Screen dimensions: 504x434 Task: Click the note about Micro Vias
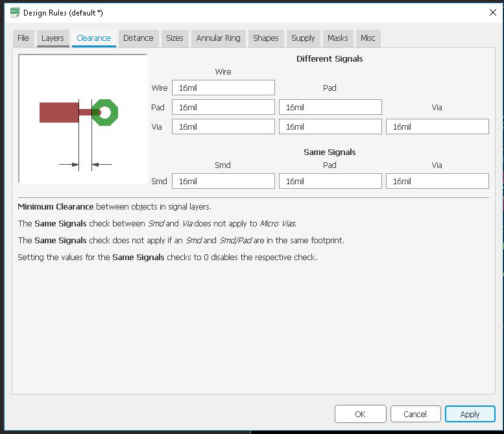pyautogui.click(x=157, y=223)
